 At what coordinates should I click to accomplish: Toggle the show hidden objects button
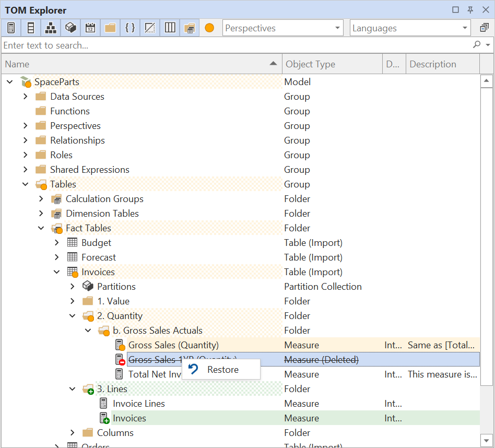pos(150,28)
